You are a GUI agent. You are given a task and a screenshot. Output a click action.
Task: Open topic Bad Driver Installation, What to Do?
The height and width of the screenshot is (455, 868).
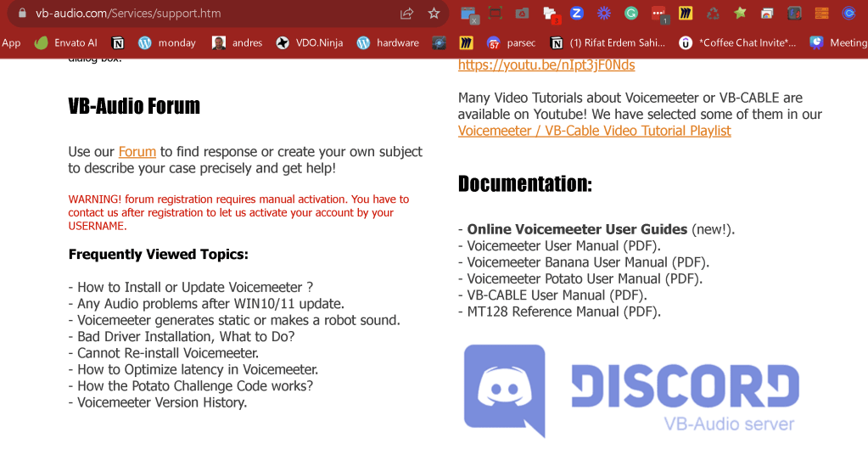[x=186, y=336]
